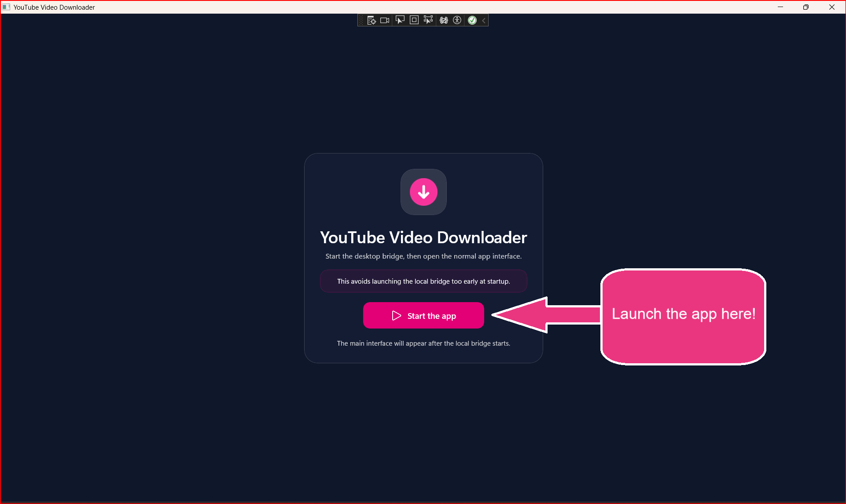Open Live Visual Tree from debug toolbar
The height and width of the screenshot is (504, 846).
tap(372, 20)
